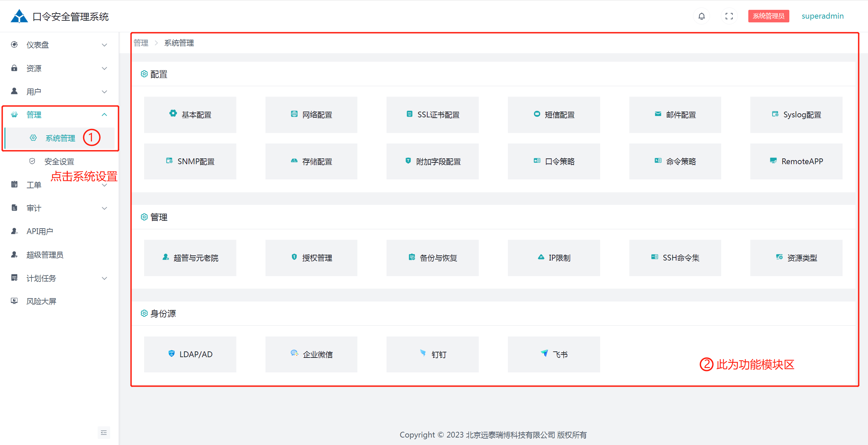This screenshot has width=868, height=445.
Task: Open 钉钉 identity source tile
Action: pos(432,354)
